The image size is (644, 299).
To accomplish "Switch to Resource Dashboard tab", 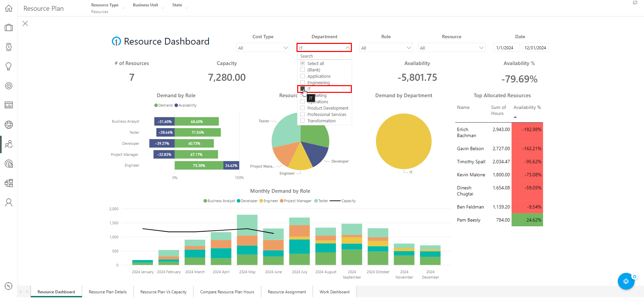I will [56, 292].
